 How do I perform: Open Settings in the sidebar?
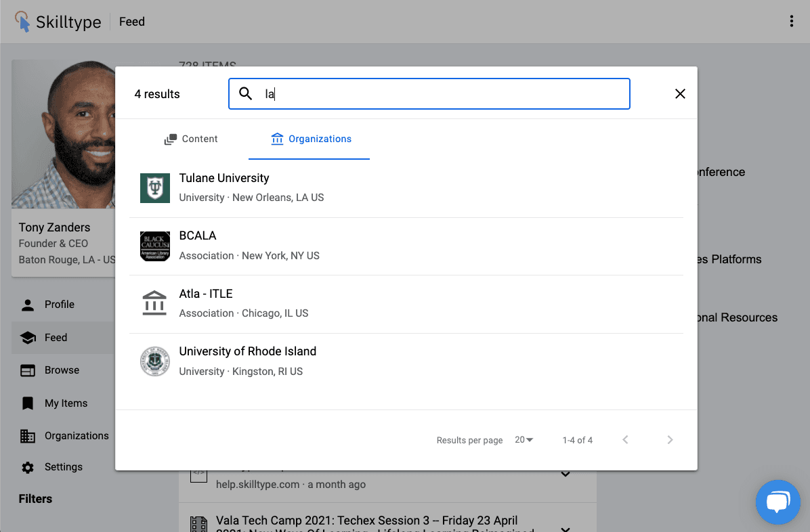coord(63,468)
